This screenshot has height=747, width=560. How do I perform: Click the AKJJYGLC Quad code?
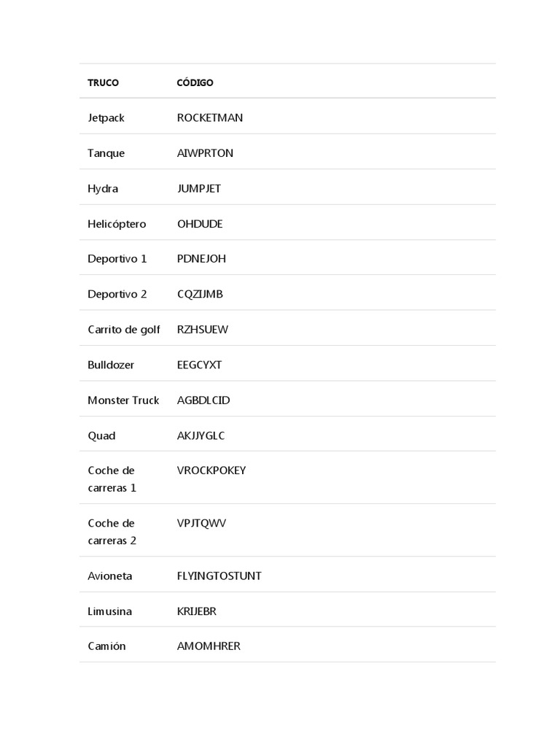point(201,436)
